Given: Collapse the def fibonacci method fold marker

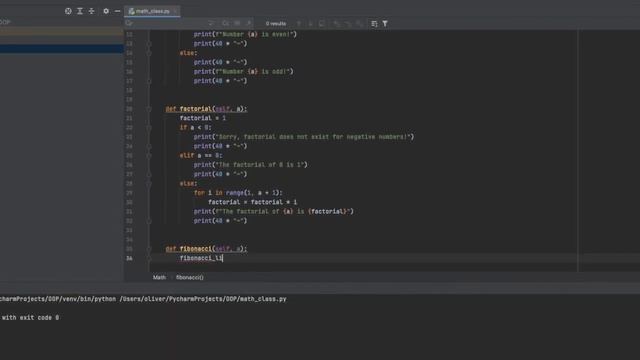Looking at the screenshot, I should click(149, 249).
